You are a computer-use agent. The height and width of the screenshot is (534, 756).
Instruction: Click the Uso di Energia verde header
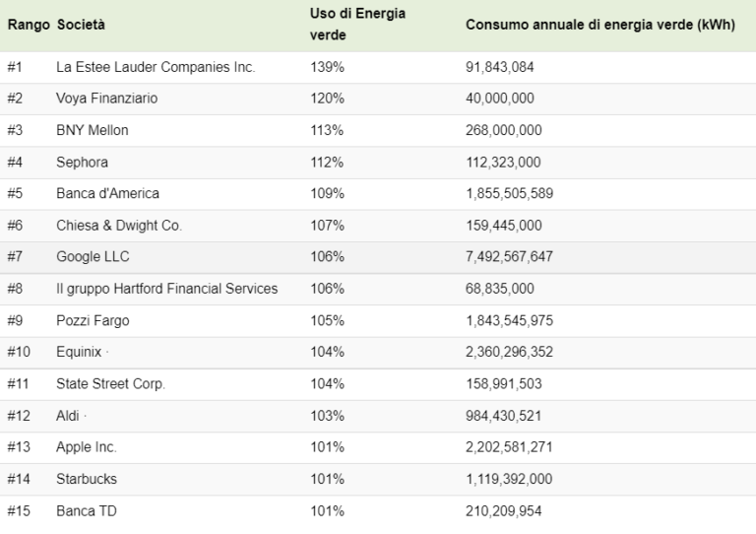coord(357,24)
